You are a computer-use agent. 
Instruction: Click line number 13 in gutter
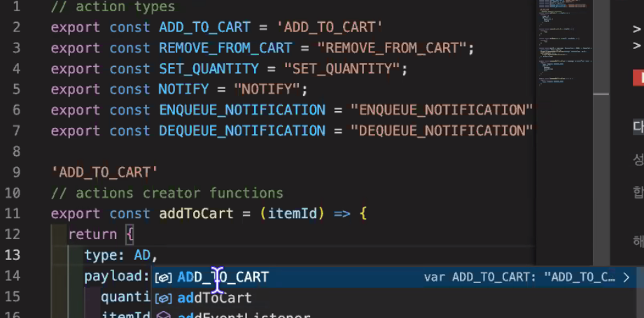pyautogui.click(x=12, y=255)
